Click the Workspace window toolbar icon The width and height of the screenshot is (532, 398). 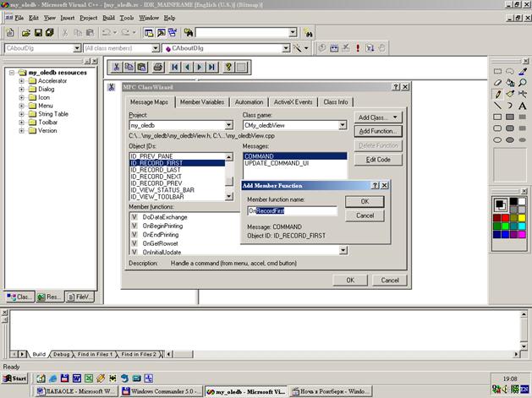149,33
